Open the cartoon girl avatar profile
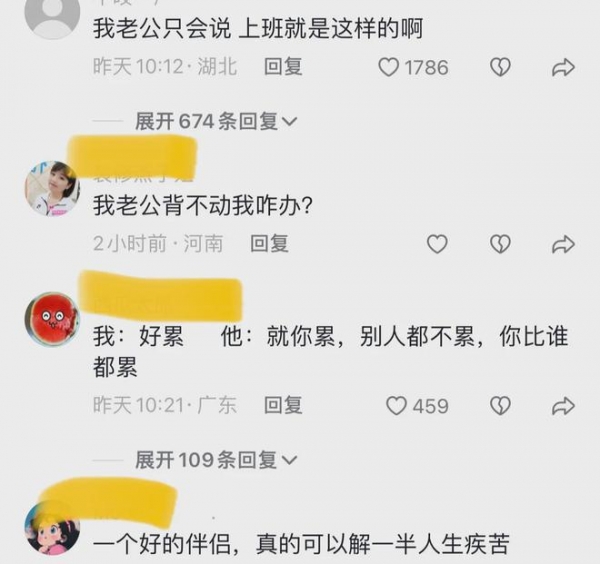 coord(52,528)
